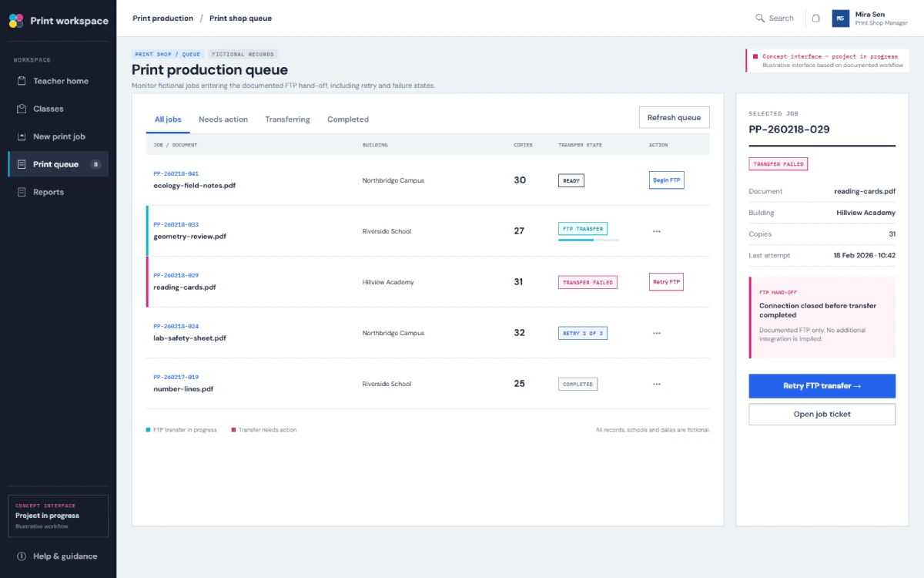The image size is (924, 578).
Task: Open job link PP-260218-024
Action: point(176,327)
